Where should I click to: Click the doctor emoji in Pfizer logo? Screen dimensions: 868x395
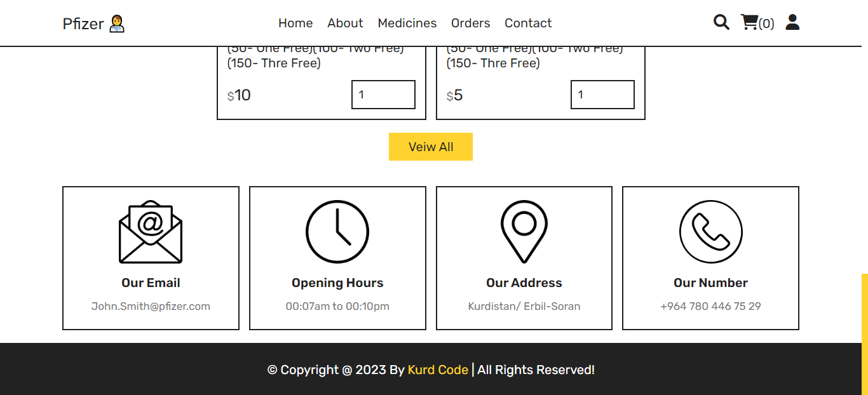pyautogui.click(x=117, y=23)
